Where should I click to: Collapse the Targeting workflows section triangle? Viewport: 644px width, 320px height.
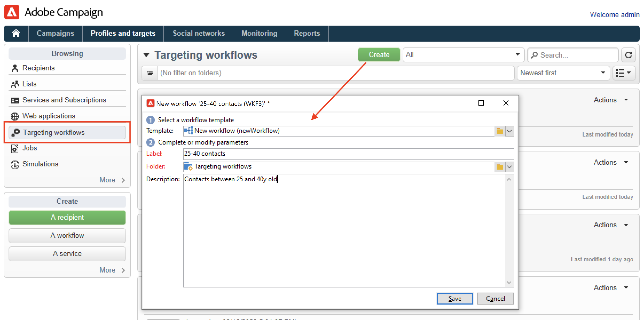tap(146, 55)
